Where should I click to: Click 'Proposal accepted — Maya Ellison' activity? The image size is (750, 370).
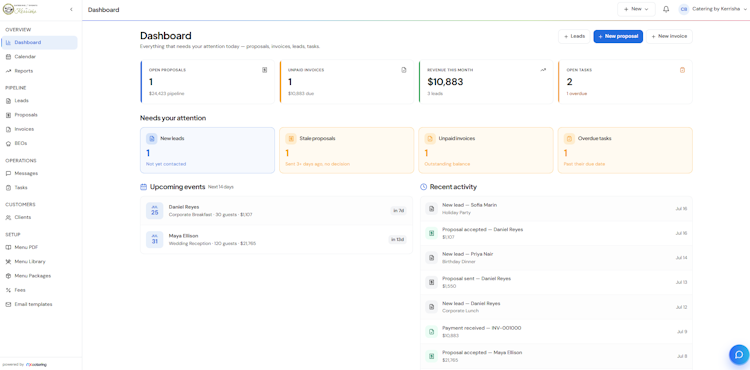coord(556,356)
